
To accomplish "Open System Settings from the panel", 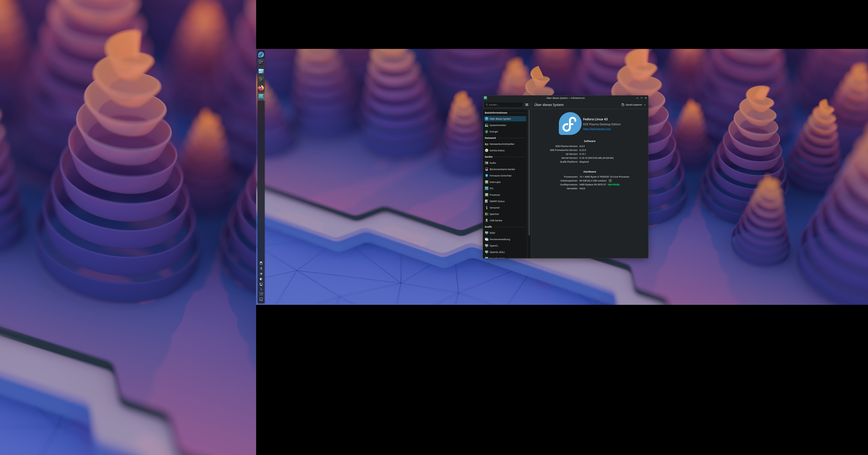I will click(261, 62).
